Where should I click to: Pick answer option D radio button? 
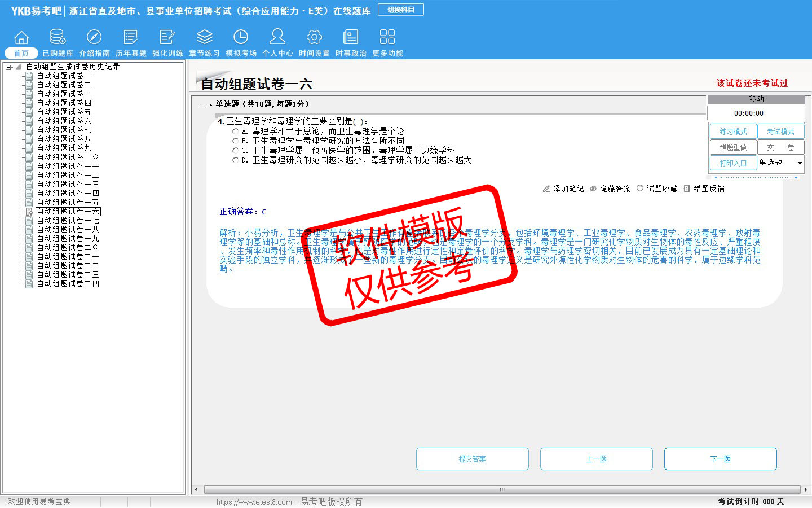pyautogui.click(x=236, y=160)
